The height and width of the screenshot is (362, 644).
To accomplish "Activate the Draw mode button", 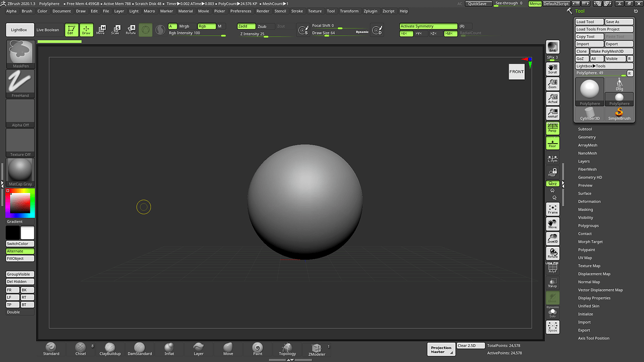I will click(86, 30).
